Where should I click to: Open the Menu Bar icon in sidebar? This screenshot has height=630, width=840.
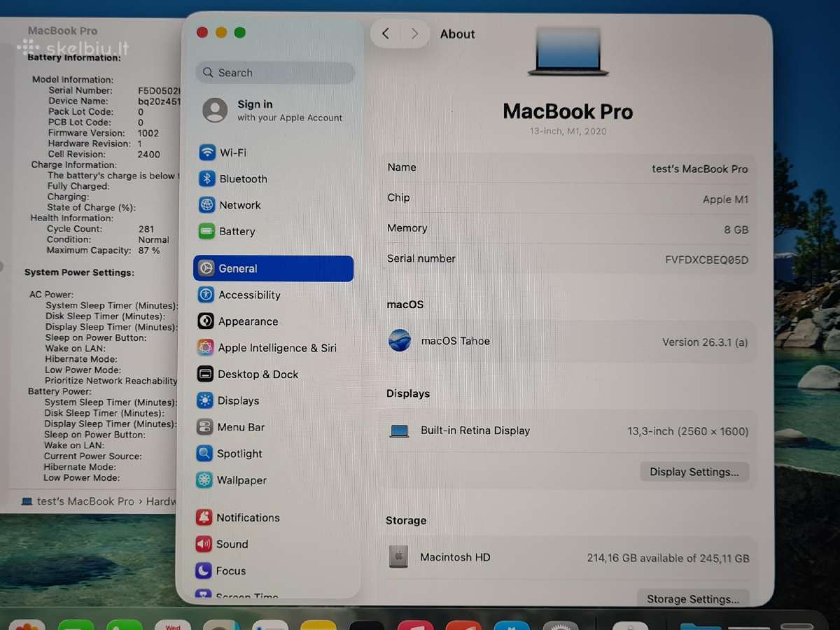[204, 427]
